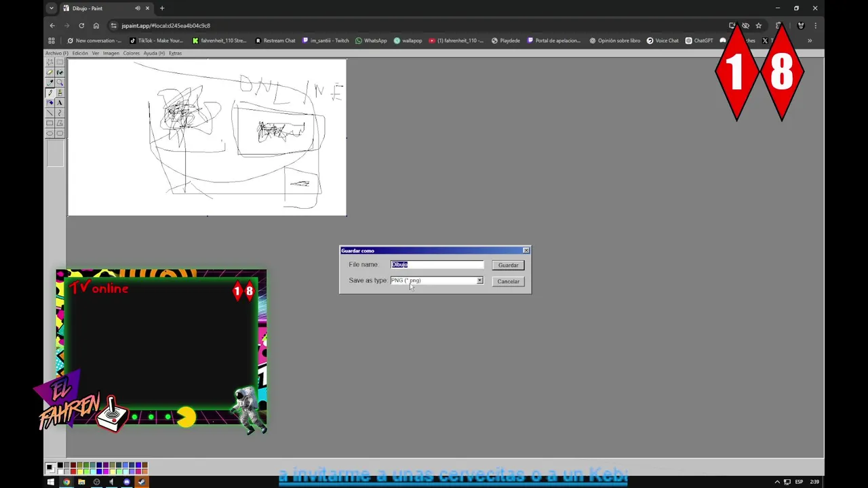Show more bookmarks with the chevron
This screenshot has height=488, width=868.
[x=810, y=41]
